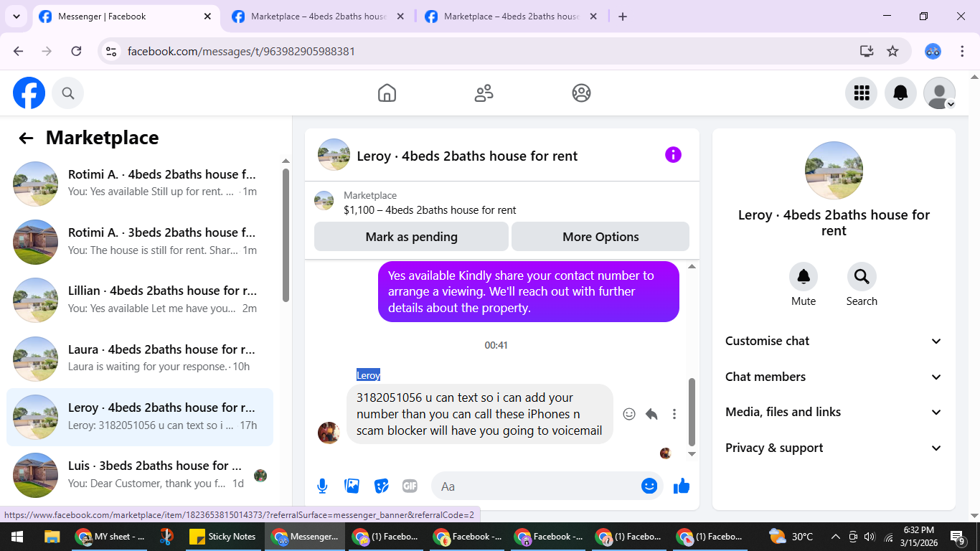Open the $1,100 4beds 2baths listing link
This screenshot has width=980, height=551.
click(x=430, y=210)
